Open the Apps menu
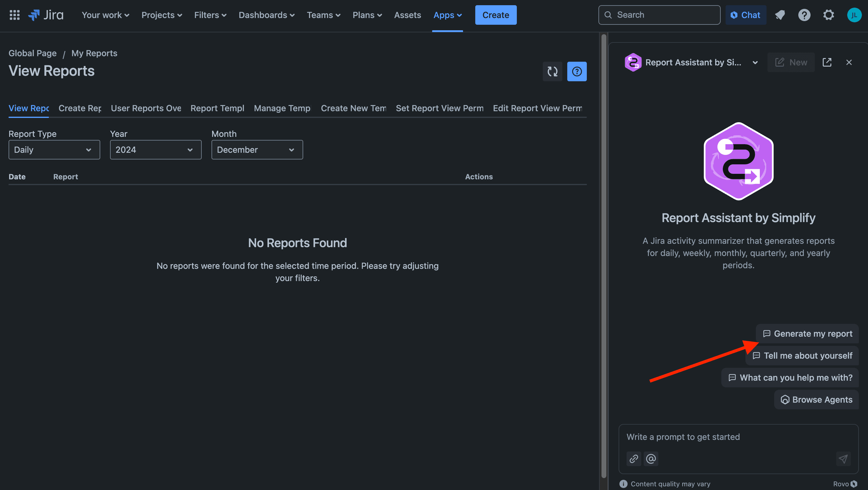This screenshot has height=490, width=868. (447, 15)
